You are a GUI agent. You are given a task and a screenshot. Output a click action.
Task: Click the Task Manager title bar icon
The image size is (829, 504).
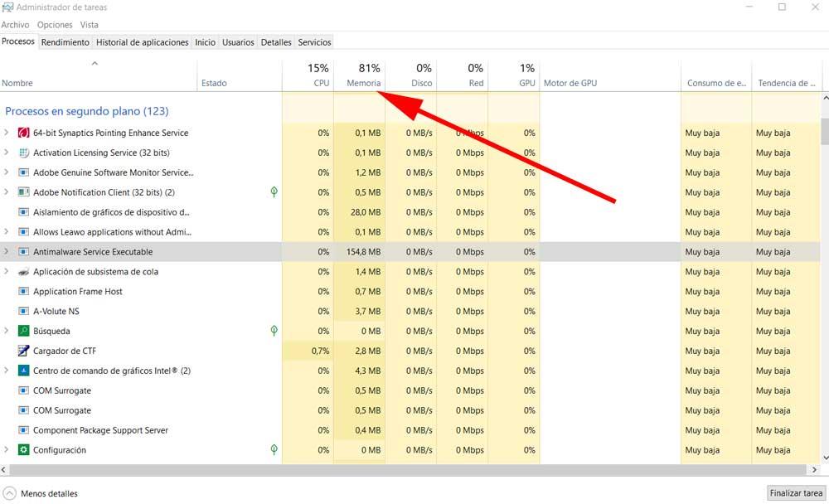pyautogui.click(x=7, y=7)
